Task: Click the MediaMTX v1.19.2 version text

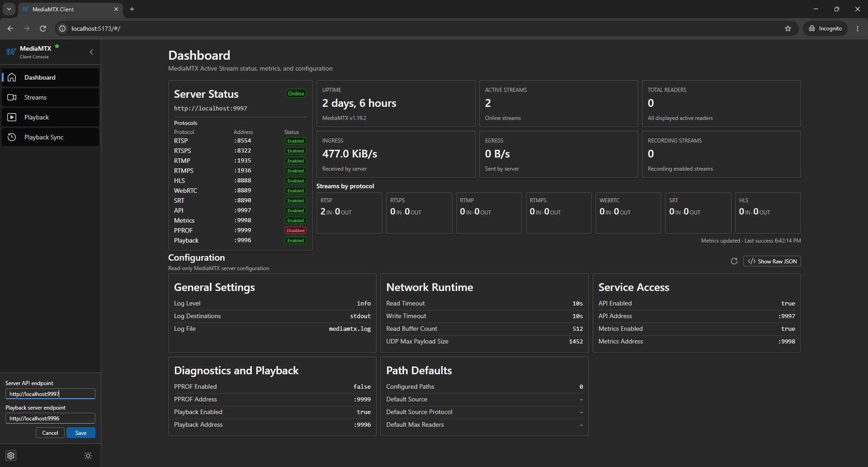Action: (x=344, y=118)
